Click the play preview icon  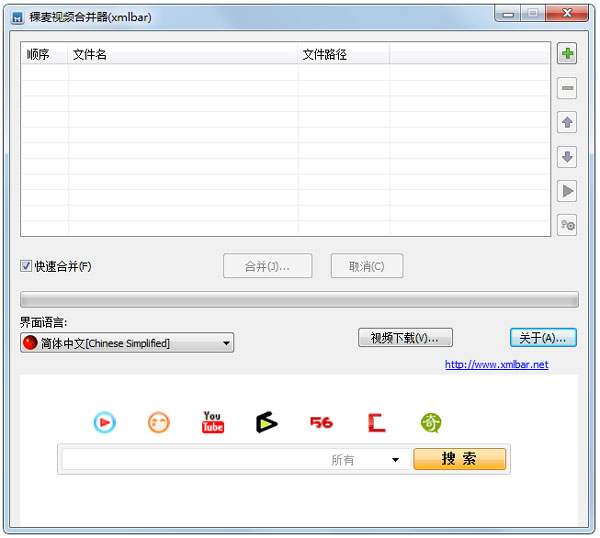567,191
